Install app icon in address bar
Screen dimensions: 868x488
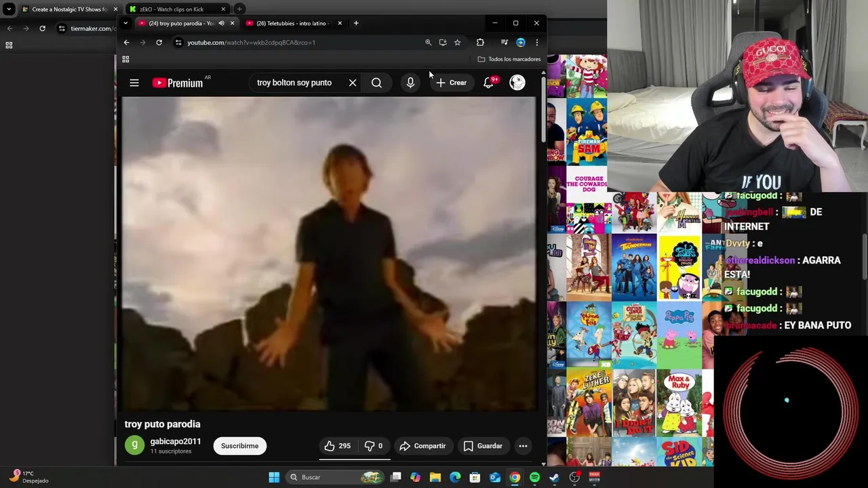tap(443, 43)
